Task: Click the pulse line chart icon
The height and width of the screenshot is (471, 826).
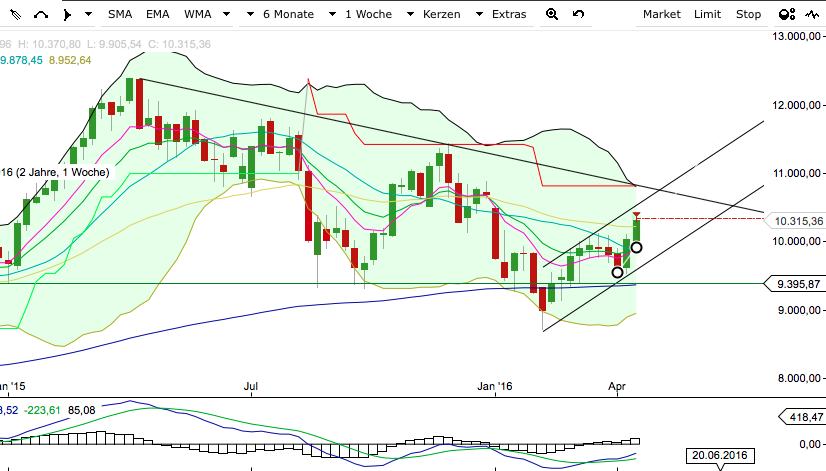Action: tap(812, 15)
